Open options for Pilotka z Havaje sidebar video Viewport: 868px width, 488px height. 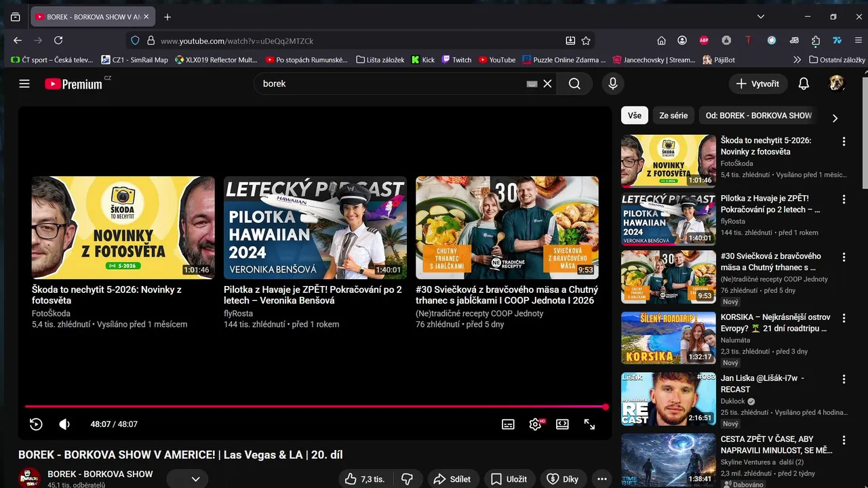pos(844,199)
